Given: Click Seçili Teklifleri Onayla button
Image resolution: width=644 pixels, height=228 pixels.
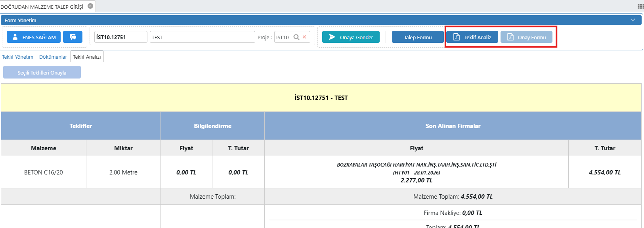Looking at the screenshot, I should (x=42, y=73).
